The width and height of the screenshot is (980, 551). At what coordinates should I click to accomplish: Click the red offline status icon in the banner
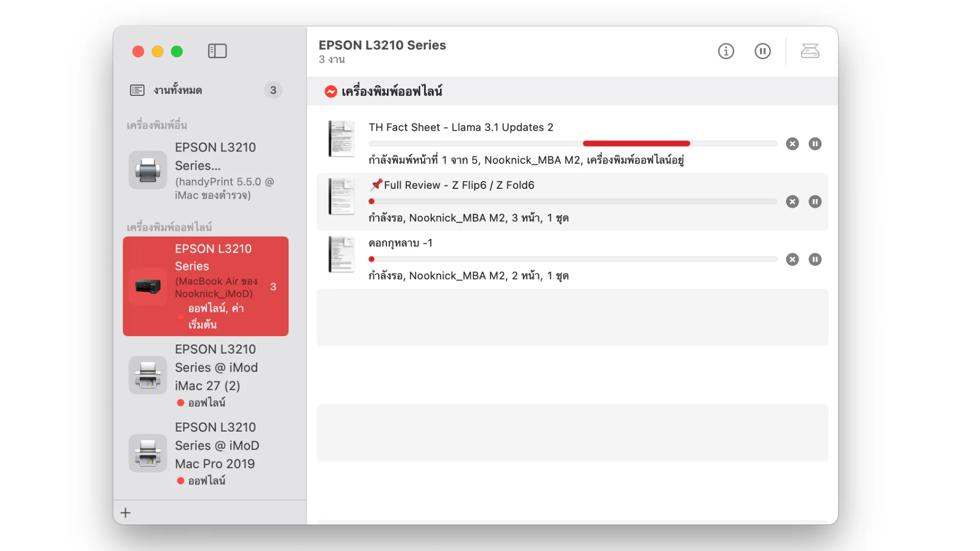[x=331, y=91]
